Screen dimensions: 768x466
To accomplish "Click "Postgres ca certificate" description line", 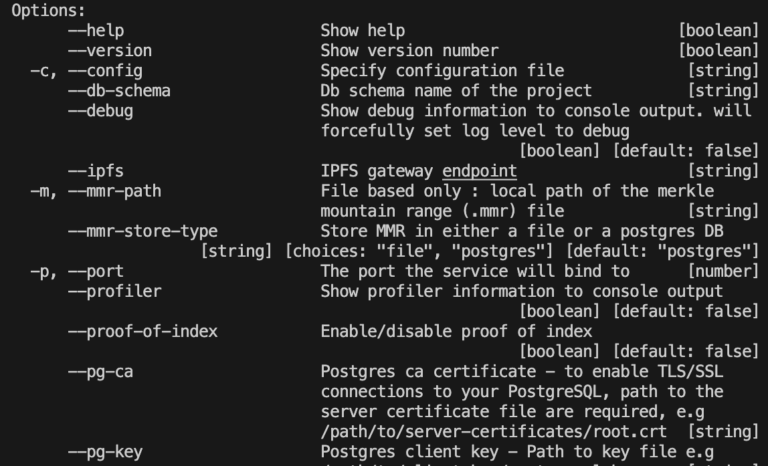I will pos(522,372).
